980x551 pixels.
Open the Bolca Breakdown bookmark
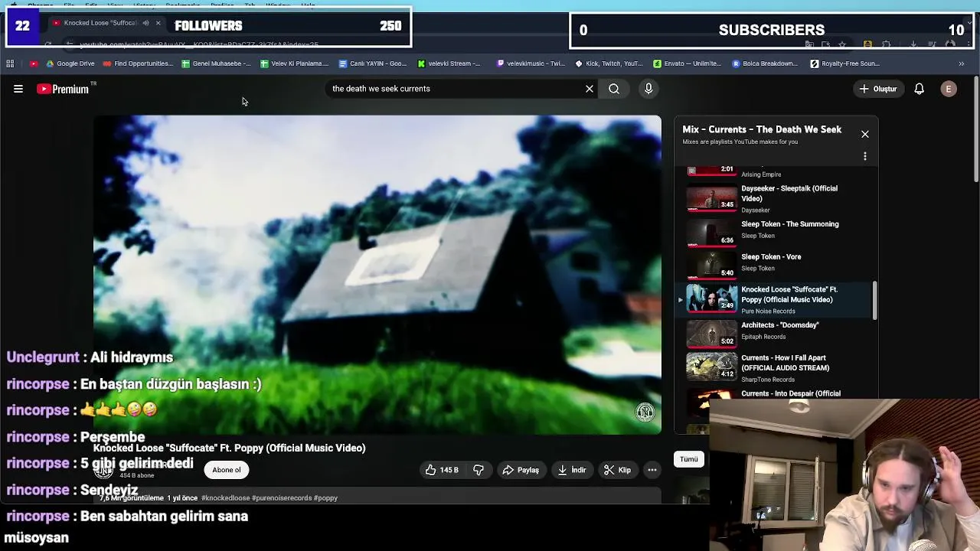[766, 64]
